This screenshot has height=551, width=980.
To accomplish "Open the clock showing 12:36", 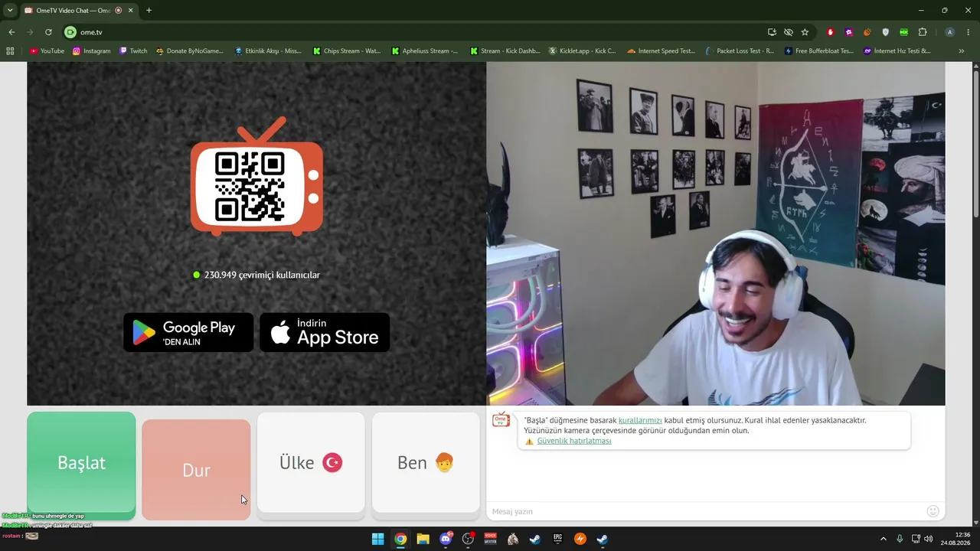I will [x=956, y=539].
